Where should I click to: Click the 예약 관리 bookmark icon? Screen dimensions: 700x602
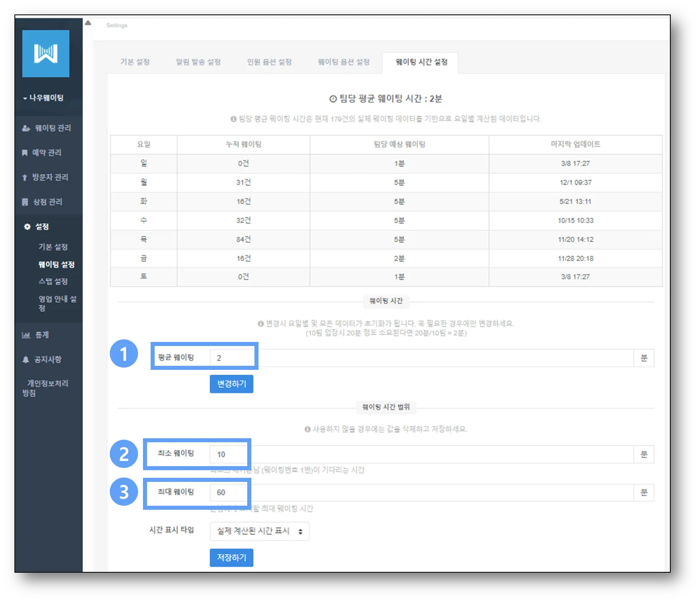25,153
